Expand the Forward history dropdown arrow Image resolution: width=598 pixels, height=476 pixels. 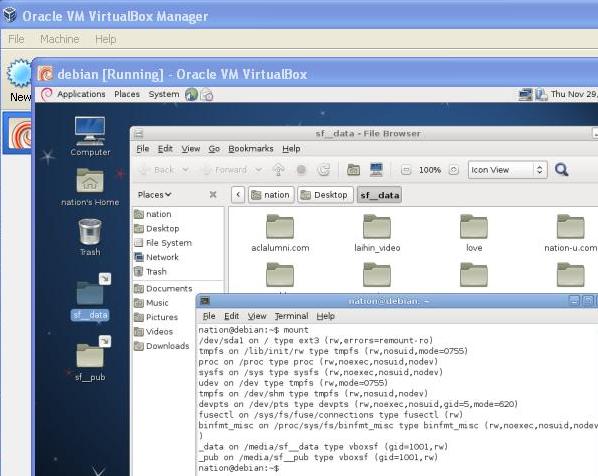click(x=259, y=169)
